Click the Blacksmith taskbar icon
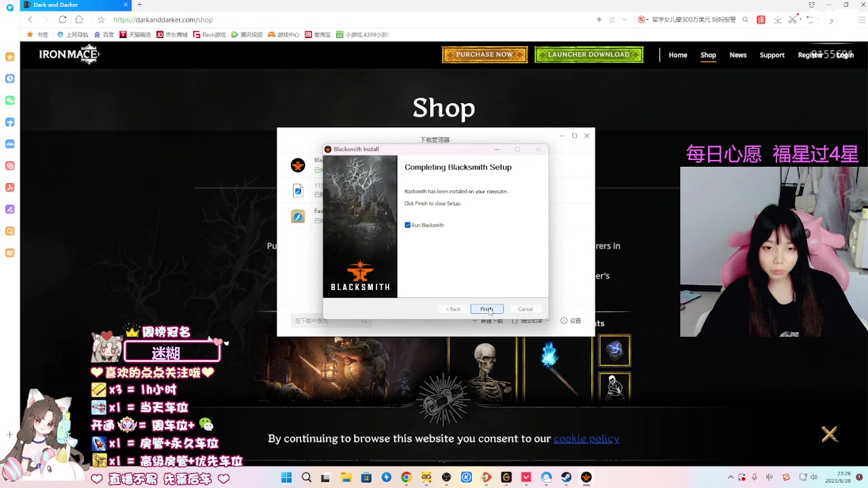Viewport: 868px width, 488px height. click(587, 478)
